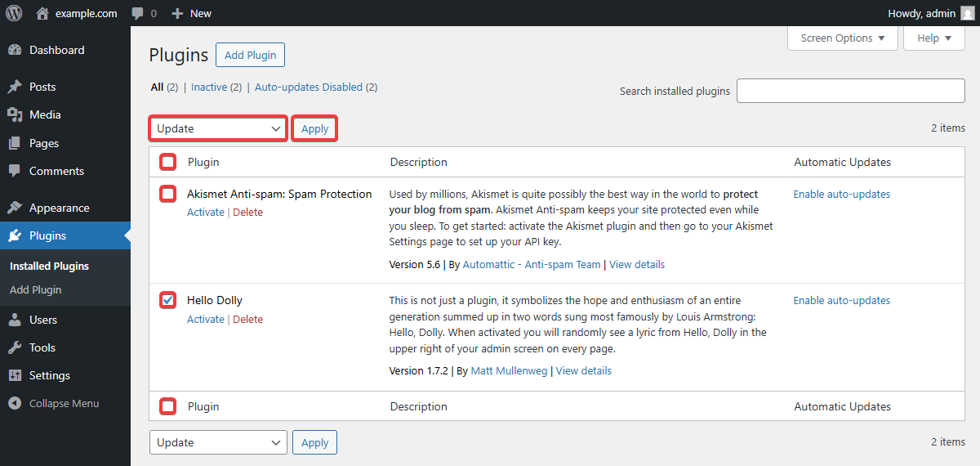Click View details for Hello Dolly

pos(583,370)
